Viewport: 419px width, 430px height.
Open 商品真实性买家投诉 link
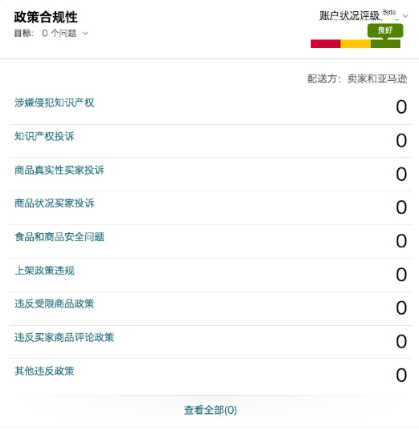[59, 170]
